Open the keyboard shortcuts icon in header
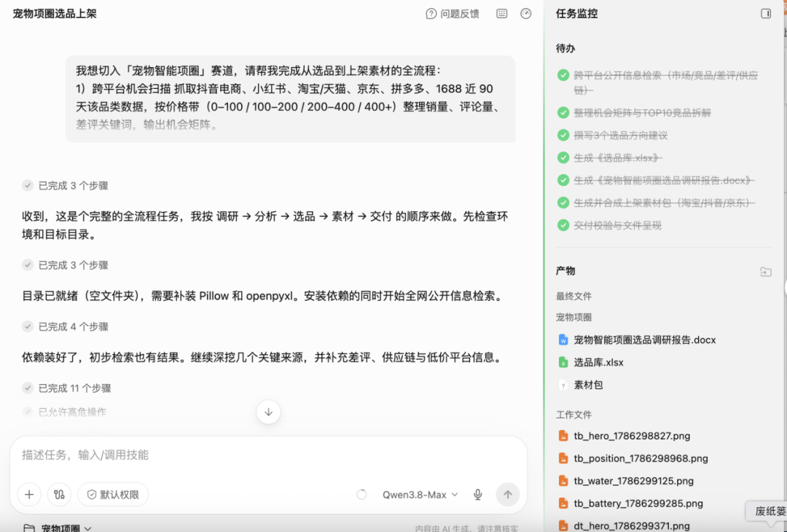The height and width of the screenshot is (532, 787). point(501,14)
